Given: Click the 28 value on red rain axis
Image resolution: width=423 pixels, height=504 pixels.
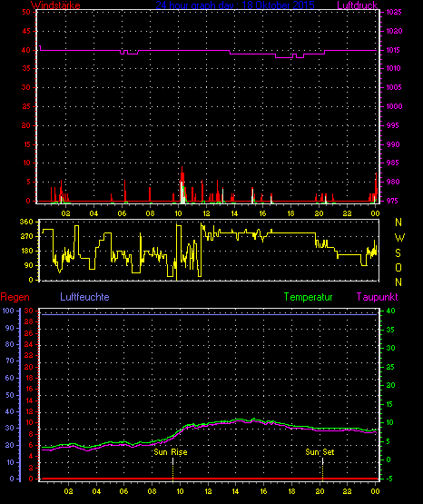Looking at the screenshot, I should (x=29, y=322).
